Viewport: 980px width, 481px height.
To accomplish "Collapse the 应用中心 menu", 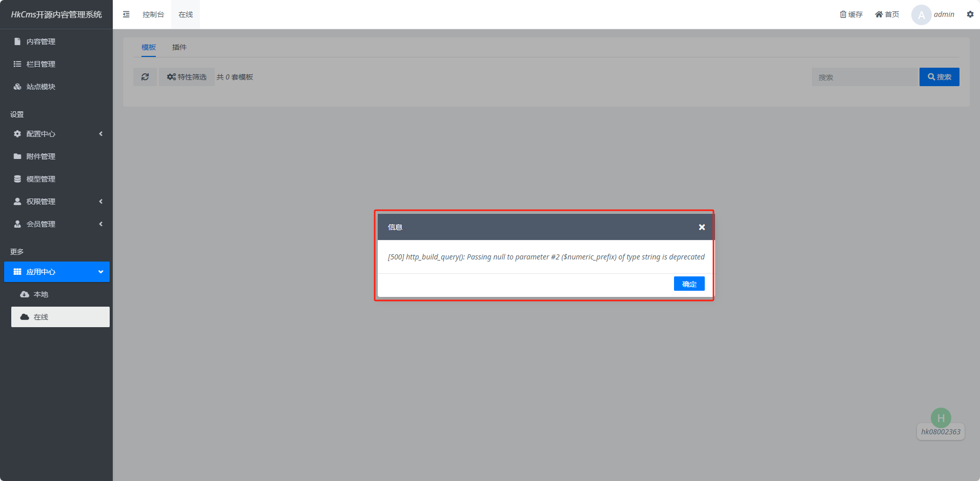I will [x=56, y=272].
